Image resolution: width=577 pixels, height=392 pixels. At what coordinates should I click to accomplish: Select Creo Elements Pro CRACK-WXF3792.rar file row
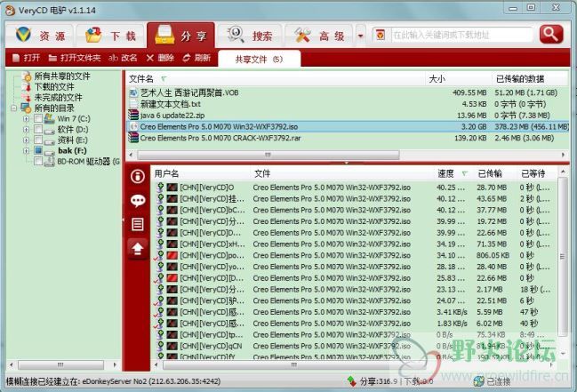point(348,138)
